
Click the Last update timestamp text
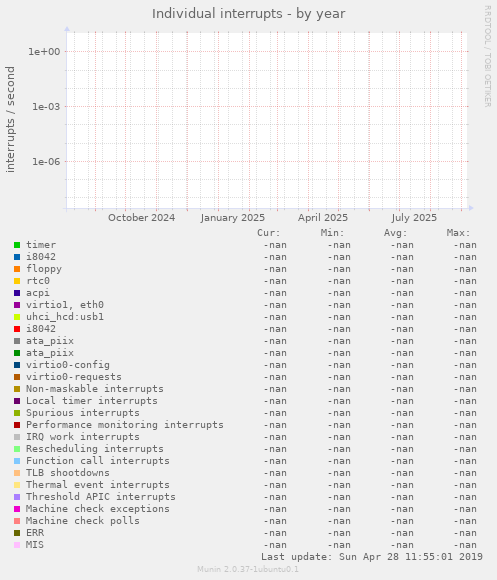372,557
